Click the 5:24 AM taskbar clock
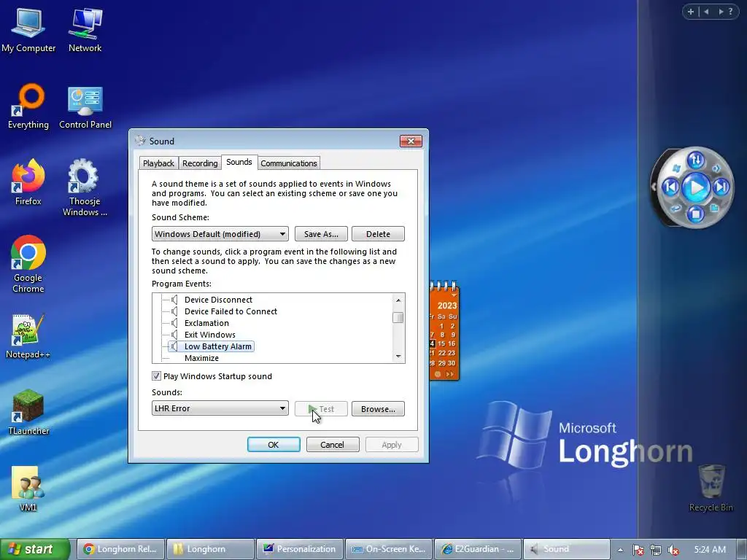747x560 pixels. (710, 550)
